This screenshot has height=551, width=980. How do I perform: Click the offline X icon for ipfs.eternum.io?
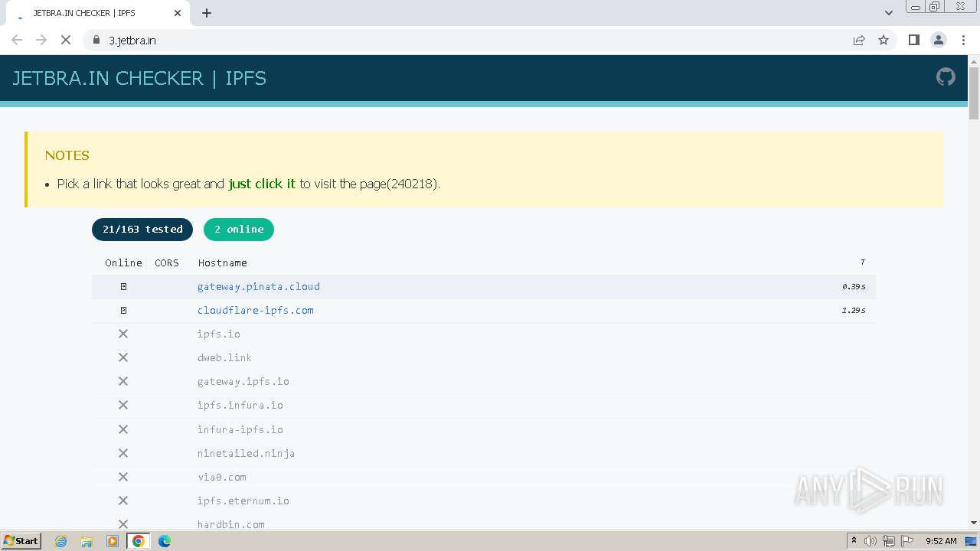click(x=123, y=500)
